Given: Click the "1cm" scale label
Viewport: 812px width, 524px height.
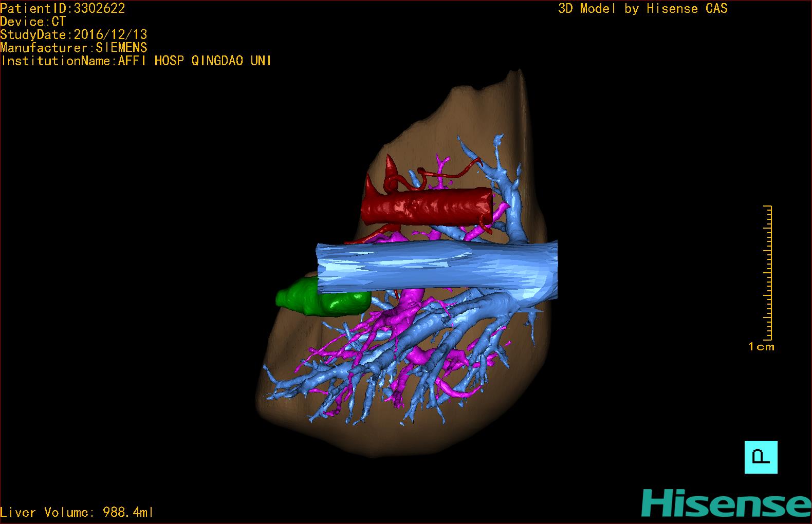Looking at the screenshot, I should (x=761, y=347).
